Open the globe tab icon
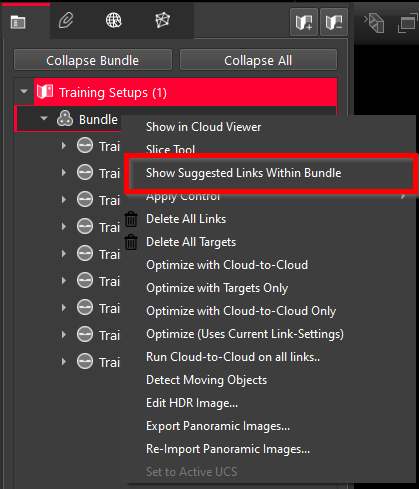Screen dimensions: 419x489 click(x=114, y=20)
